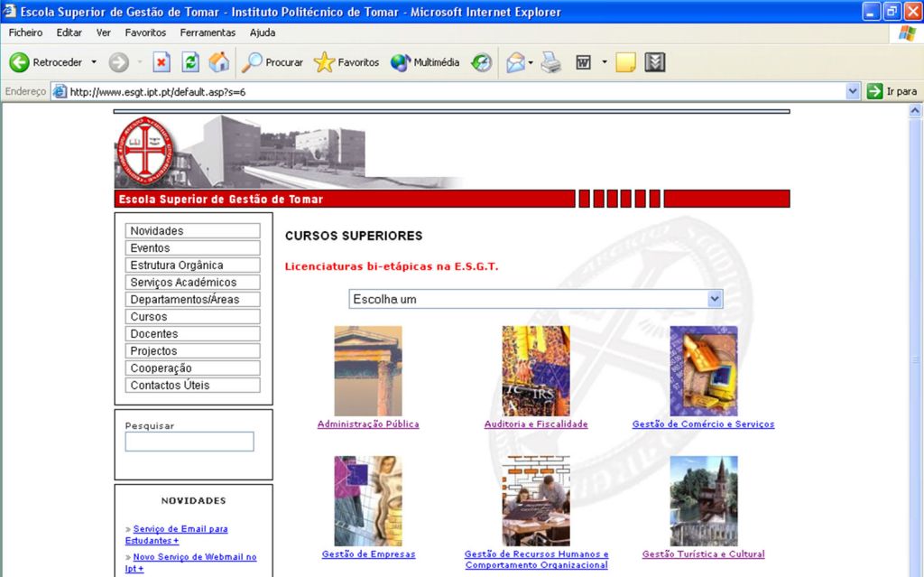Screen dimensions: 924x577
Task: Open the Ficheiro menu
Action: [25, 33]
